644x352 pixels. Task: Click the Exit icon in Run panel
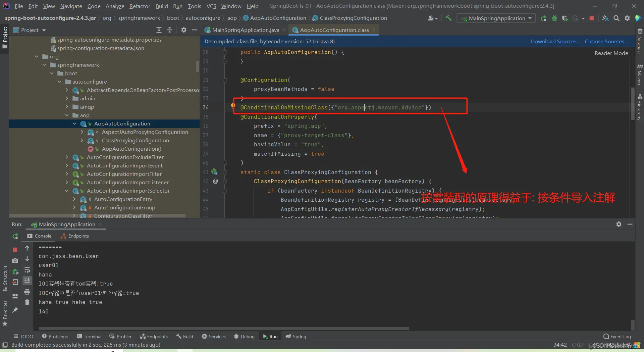(x=15, y=282)
